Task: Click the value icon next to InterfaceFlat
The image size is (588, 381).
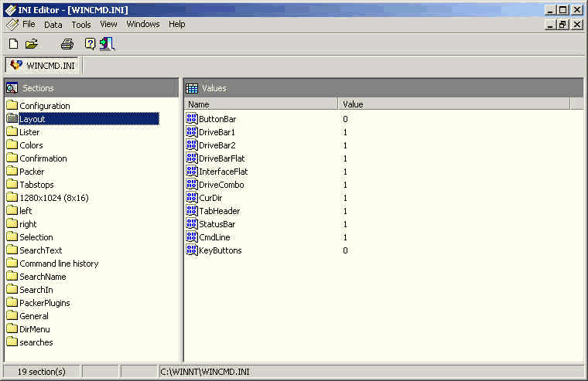Action: [x=192, y=172]
